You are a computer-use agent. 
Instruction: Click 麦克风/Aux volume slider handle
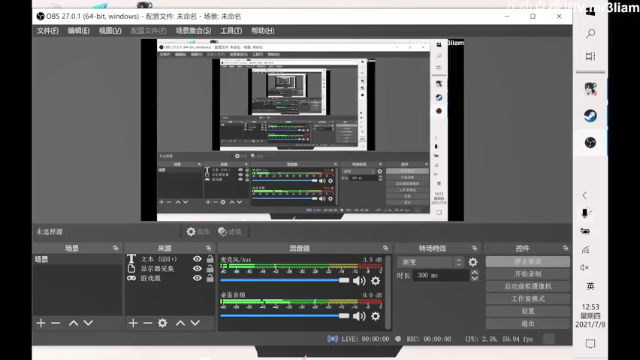344,280
